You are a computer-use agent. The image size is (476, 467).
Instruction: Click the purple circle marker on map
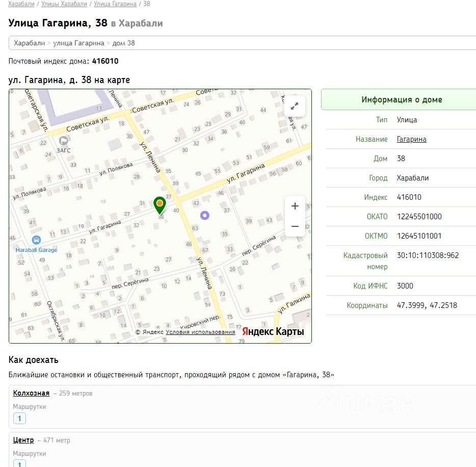[205, 215]
